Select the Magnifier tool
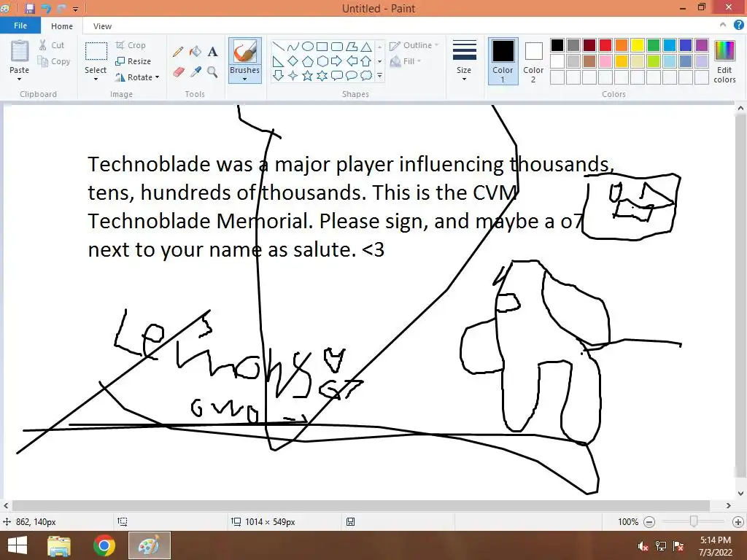 click(212, 72)
